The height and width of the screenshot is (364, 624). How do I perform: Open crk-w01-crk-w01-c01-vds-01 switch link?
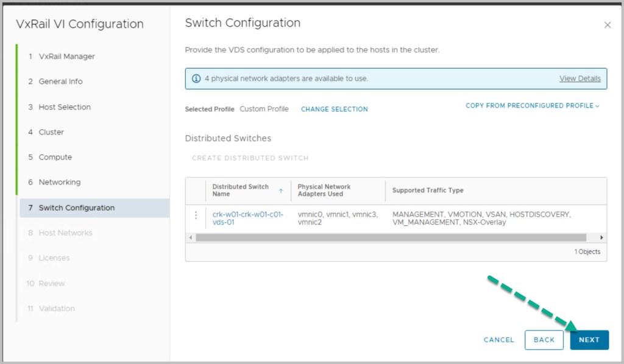click(x=247, y=219)
